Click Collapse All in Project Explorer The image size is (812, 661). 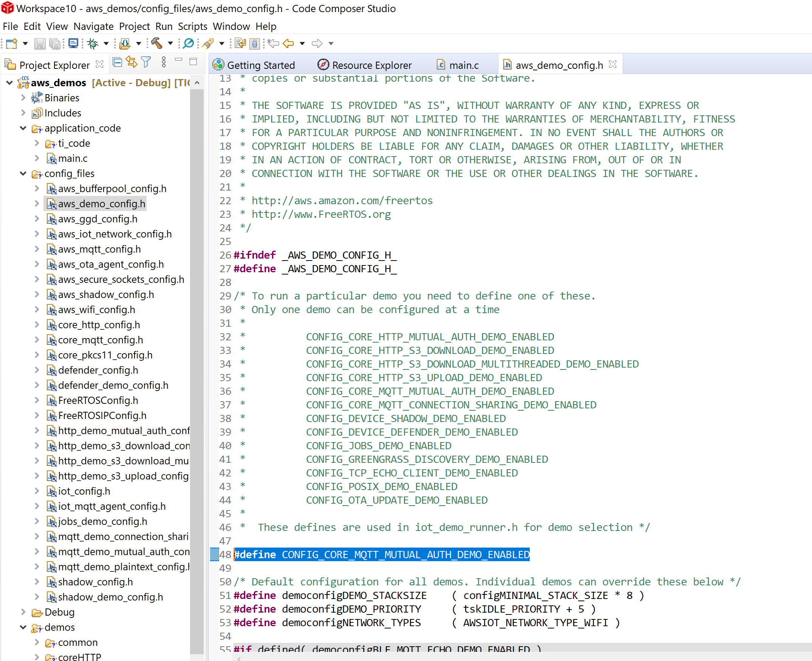pyautogui.click(x=117, y=62)
